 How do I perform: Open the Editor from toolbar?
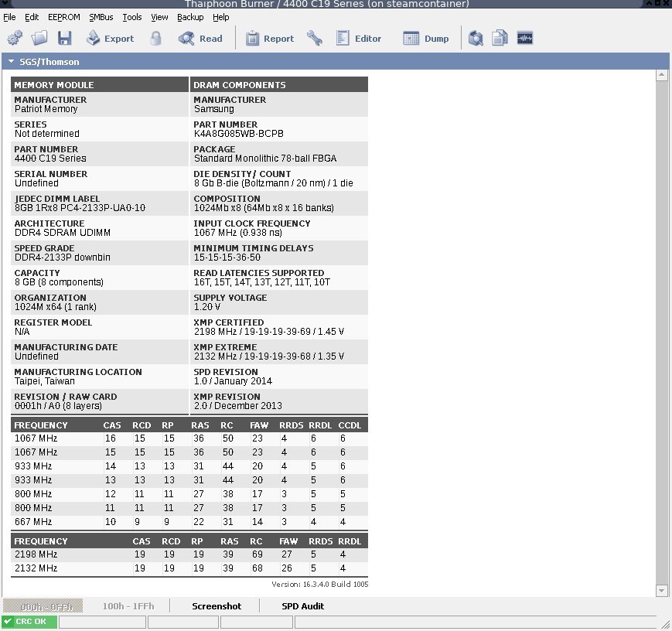point(359,39)
